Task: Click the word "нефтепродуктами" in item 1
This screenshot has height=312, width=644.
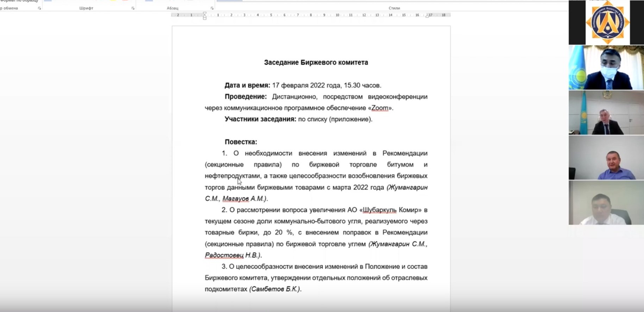Action: click(x=232, y=176)
